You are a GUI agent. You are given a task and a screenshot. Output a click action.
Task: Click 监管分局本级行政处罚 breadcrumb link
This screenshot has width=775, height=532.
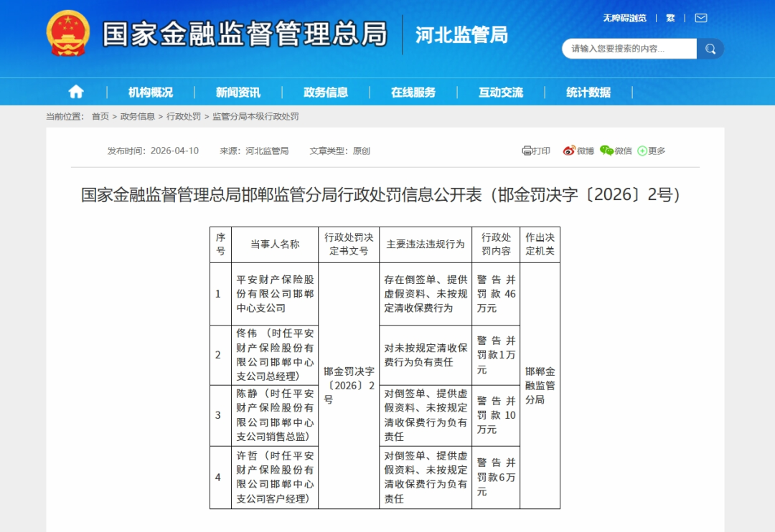255,117
